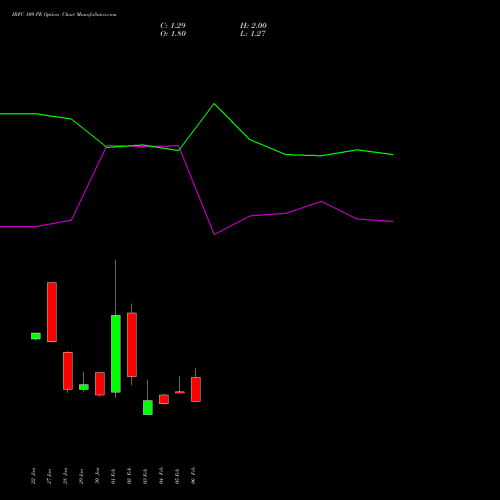Click the chart title at top left
The image size is (500, 500).
point(64,15)
